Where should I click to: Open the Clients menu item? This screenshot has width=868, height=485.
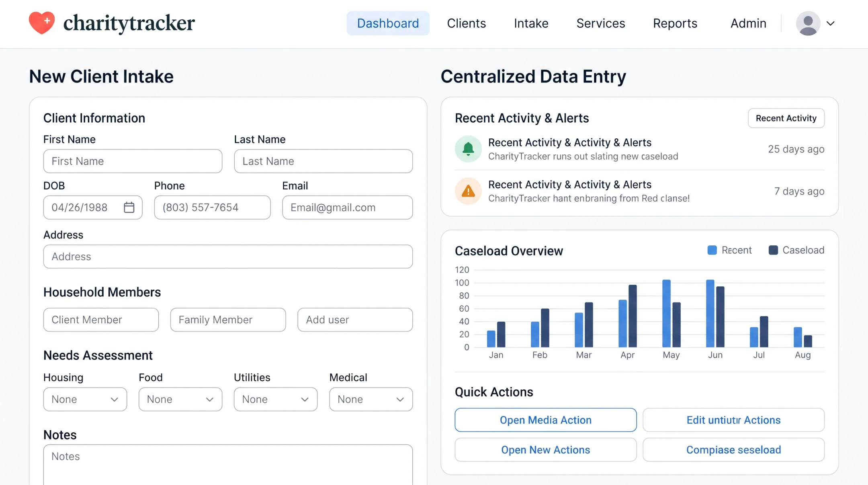[x=467, y=23]
